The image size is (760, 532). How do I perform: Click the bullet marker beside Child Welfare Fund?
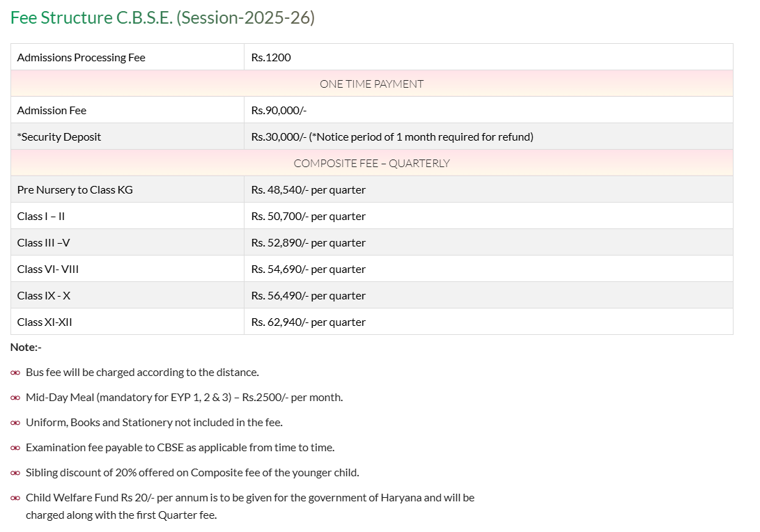[15, 497]
